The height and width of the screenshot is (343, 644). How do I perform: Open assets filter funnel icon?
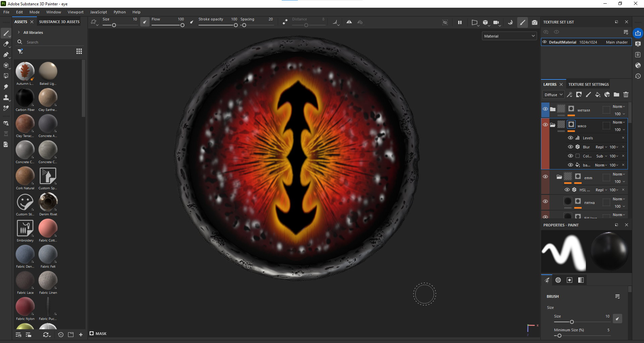click(x=20, y=51)
